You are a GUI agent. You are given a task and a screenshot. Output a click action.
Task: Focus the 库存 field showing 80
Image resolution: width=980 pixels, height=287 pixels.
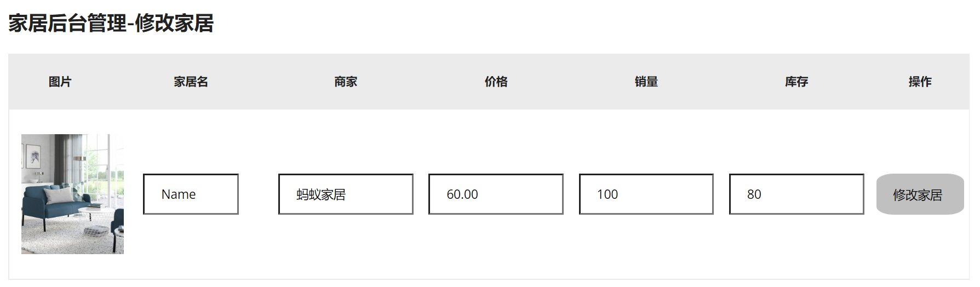point(796,194)
